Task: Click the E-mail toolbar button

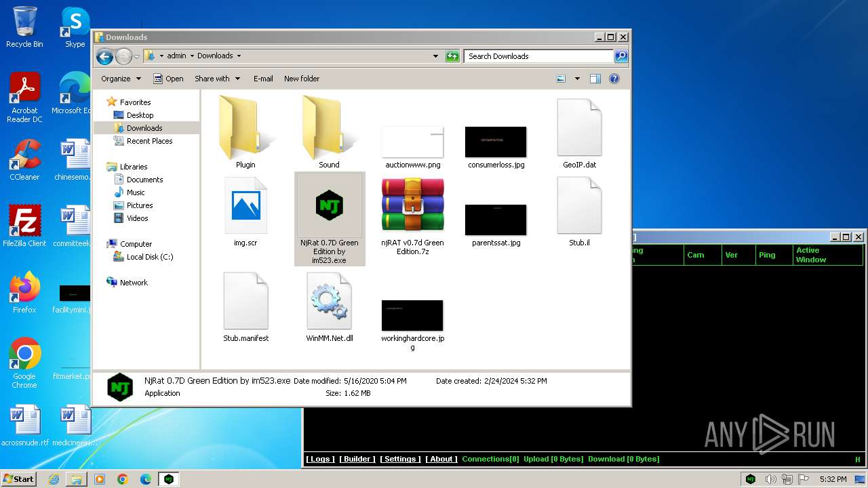Action: point(263,79)
